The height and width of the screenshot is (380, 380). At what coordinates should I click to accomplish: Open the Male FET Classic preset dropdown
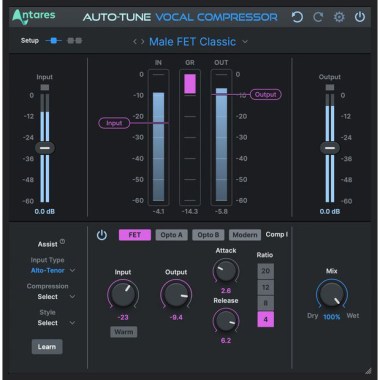coord(198,42)
